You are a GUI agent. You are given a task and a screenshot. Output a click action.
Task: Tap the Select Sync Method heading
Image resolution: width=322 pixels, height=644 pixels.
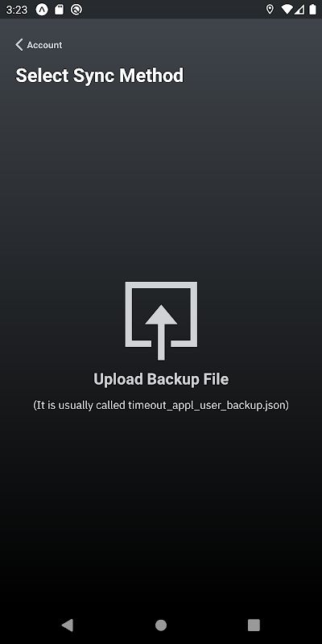(99, 76)
